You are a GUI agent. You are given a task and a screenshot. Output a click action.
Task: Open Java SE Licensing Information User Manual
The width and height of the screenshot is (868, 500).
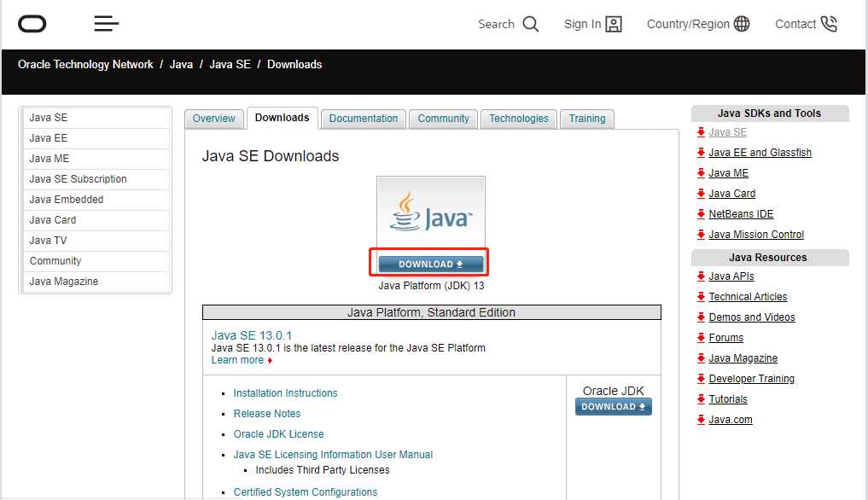click(333, 455)
